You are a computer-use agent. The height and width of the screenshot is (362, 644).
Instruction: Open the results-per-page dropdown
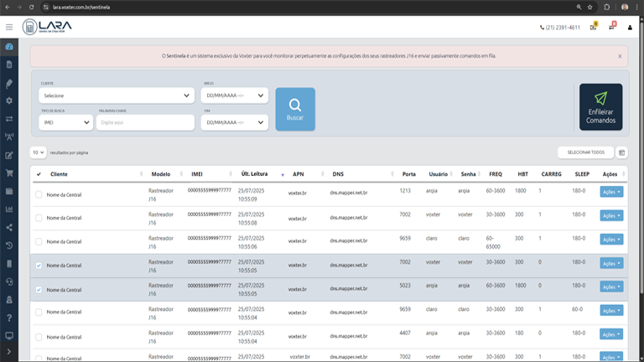coord(39,153)
